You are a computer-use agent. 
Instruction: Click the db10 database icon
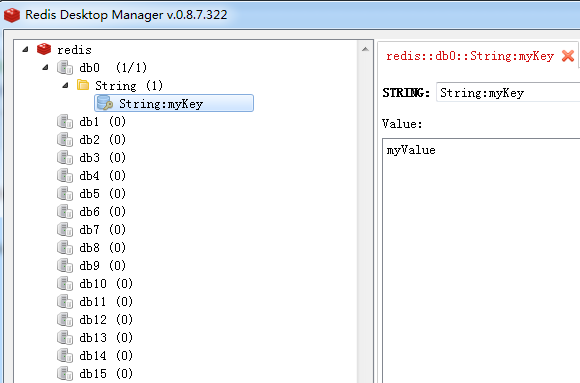[x=65, y=284]
